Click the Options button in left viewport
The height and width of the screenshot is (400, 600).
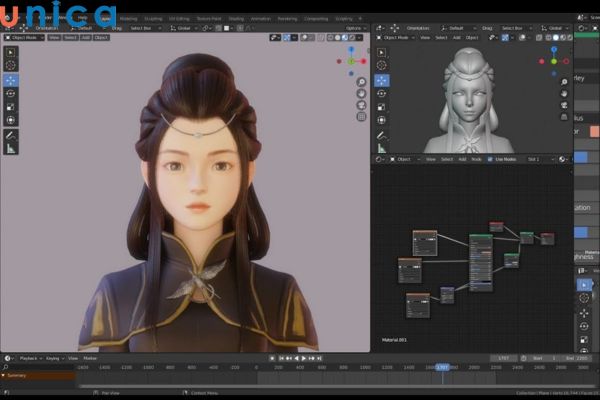[x=353, y=28]
